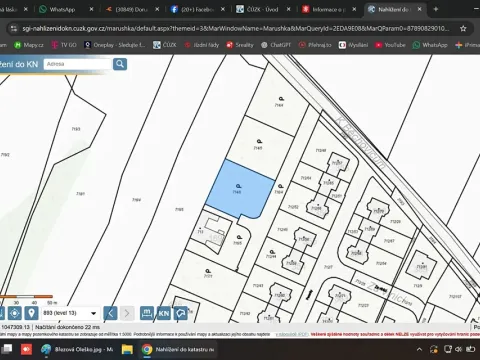Center map with the crosshair locate button
This screenshot has height=360, width=480.
point(15,313)
